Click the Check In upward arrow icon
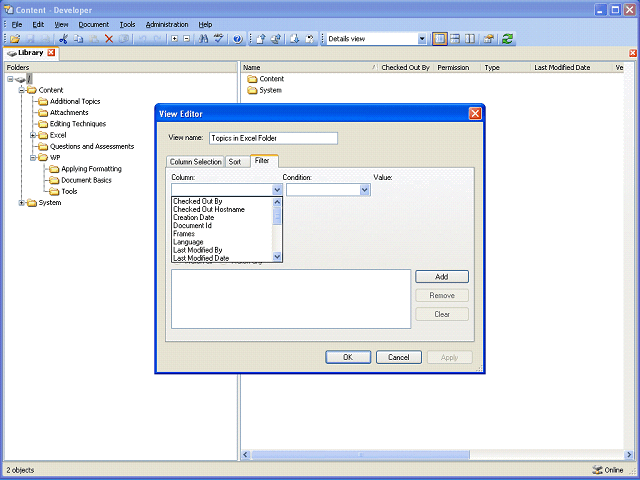 pyautogui.click(x=261, y=39)
